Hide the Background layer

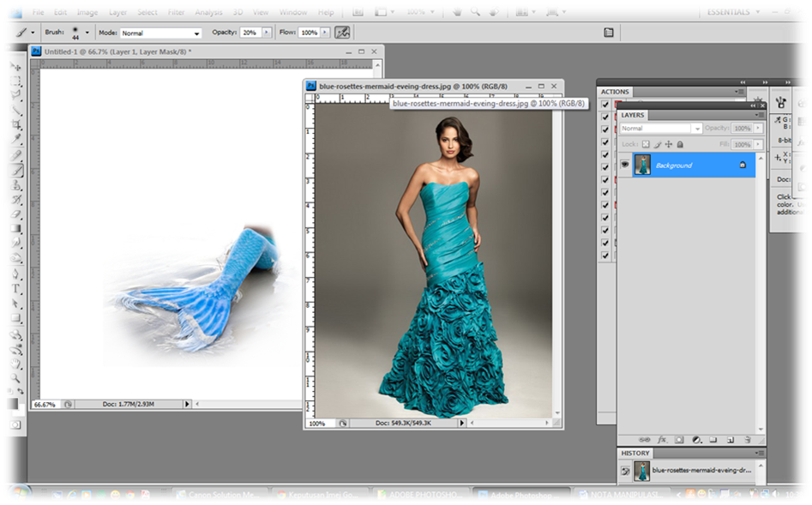pyautogui.click(x=625, y=165)
